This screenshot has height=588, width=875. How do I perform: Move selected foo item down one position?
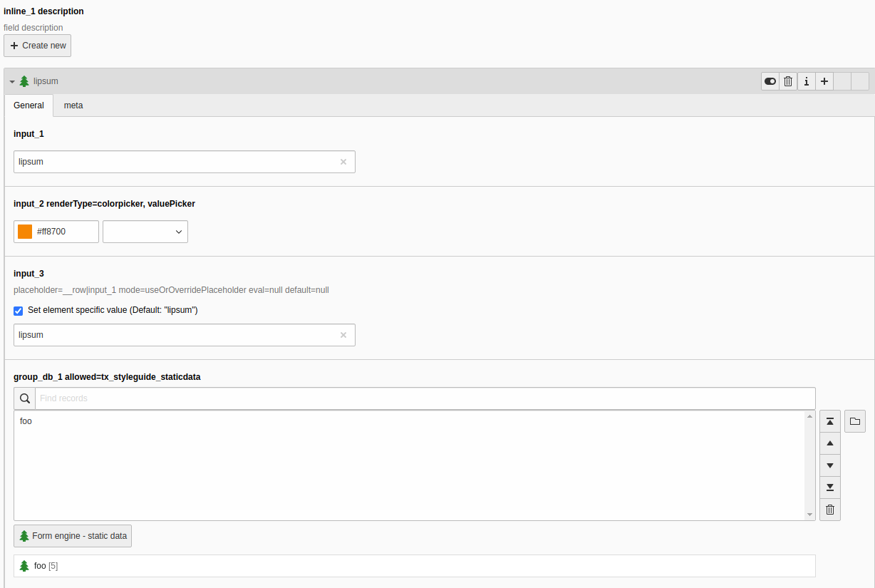(x=829, y=465)
